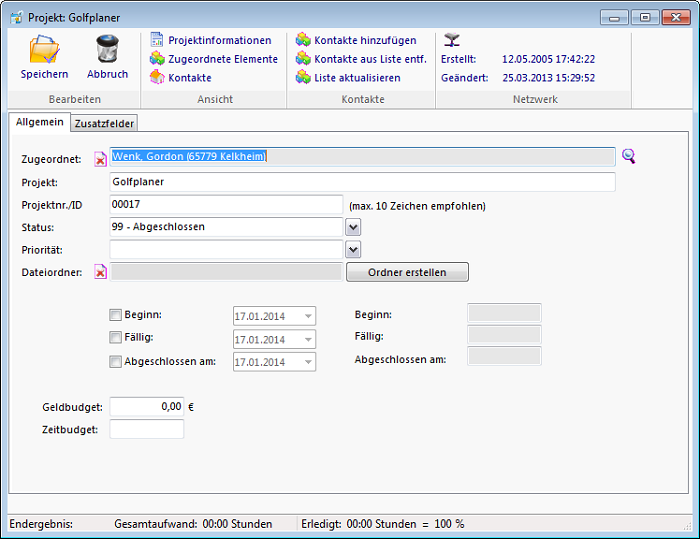Select Kontakte hinzufügen

coord(365,40)
